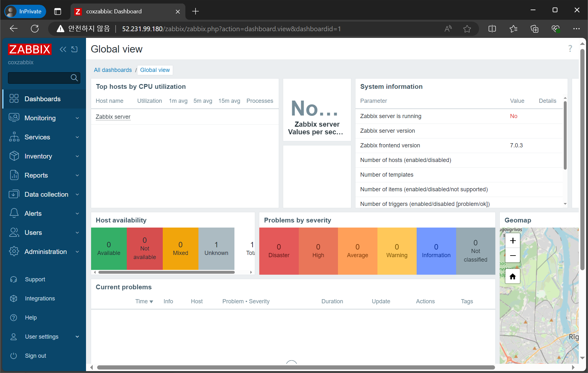Expand the User settings chevron
This screenshot has width=588, height=373.
tap(77, 337)
